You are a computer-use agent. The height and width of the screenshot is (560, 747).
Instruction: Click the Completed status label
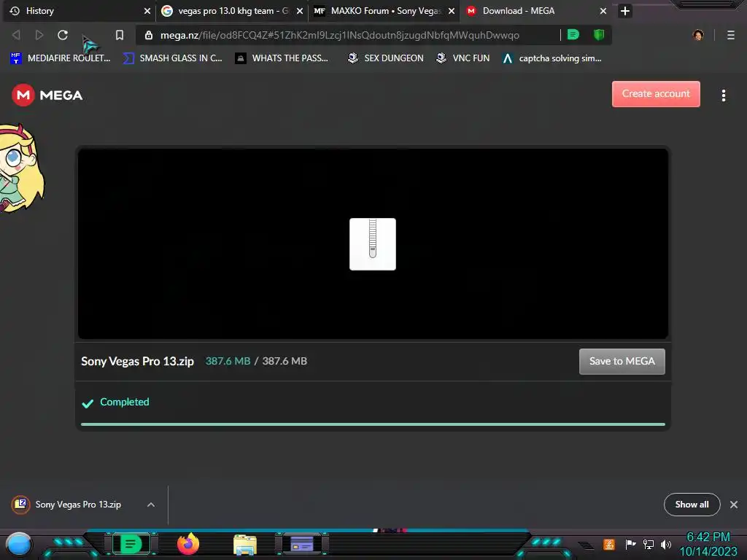(x=124, y=402)
